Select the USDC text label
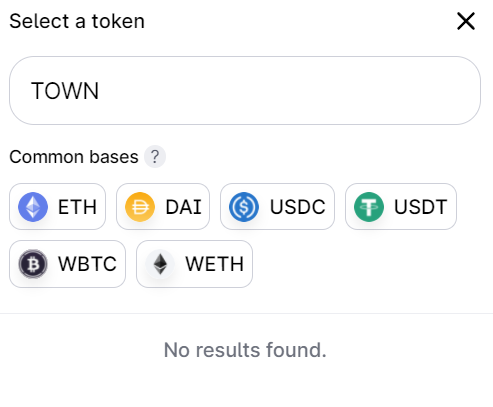Viewport: 493px width, 407px height. tap(298, 207)
